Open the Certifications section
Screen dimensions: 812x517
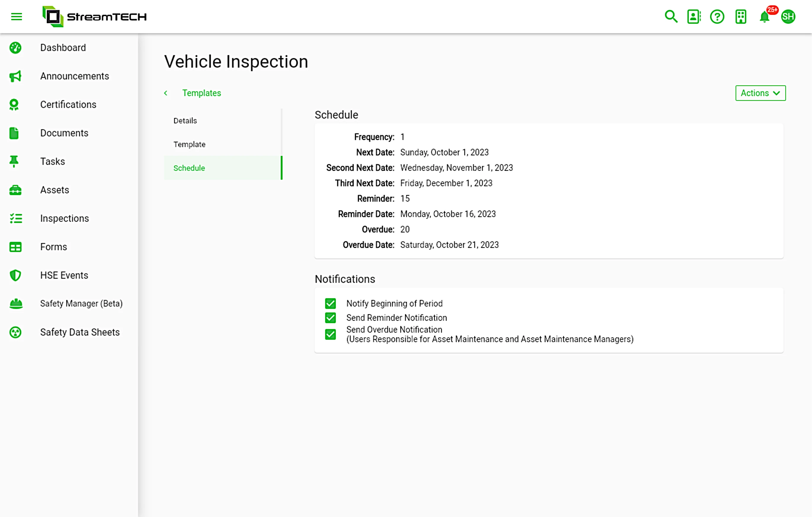pyautogui.click(x=68, y=104)
